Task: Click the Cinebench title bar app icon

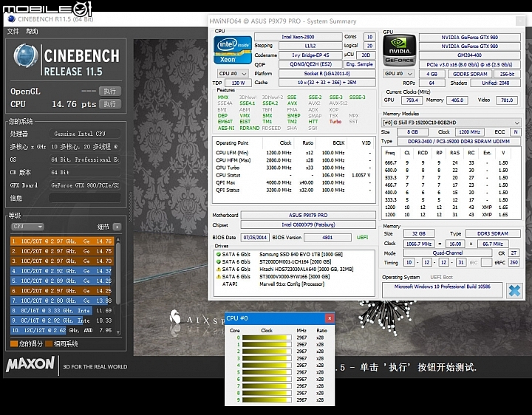Action: [x=12, y=18]
